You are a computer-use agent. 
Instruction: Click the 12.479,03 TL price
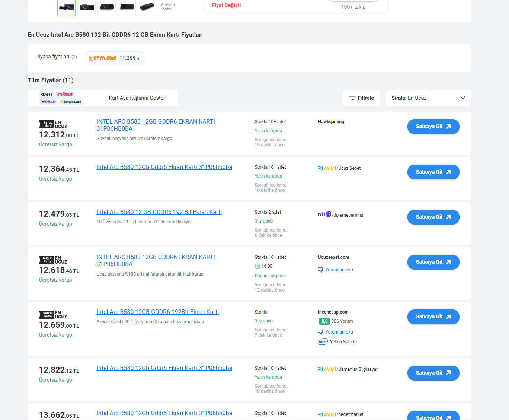click(x=59, y=214)
